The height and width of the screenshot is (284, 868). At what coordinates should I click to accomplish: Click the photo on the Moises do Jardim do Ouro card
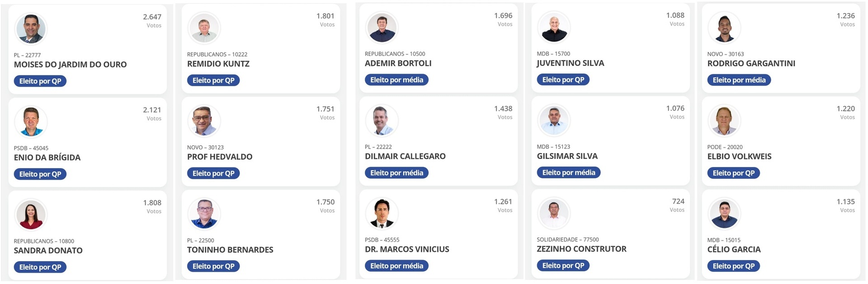pos(31,29)
